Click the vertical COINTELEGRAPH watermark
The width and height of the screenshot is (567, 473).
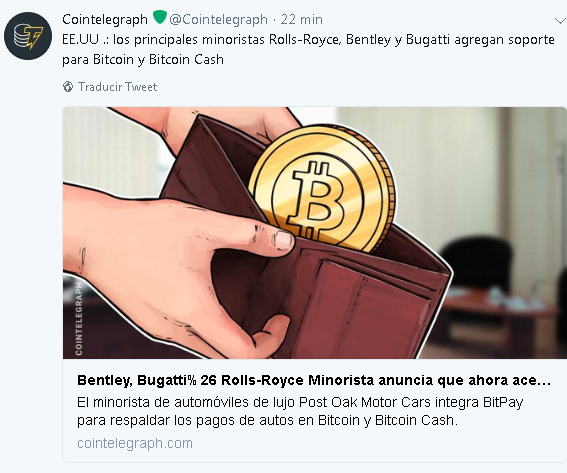[x=79, y=319]
